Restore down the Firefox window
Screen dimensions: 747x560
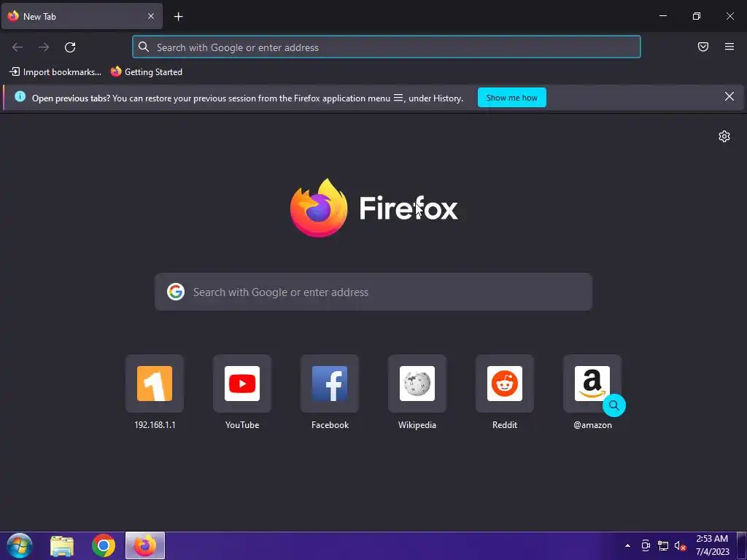click(x=697, y=16)
